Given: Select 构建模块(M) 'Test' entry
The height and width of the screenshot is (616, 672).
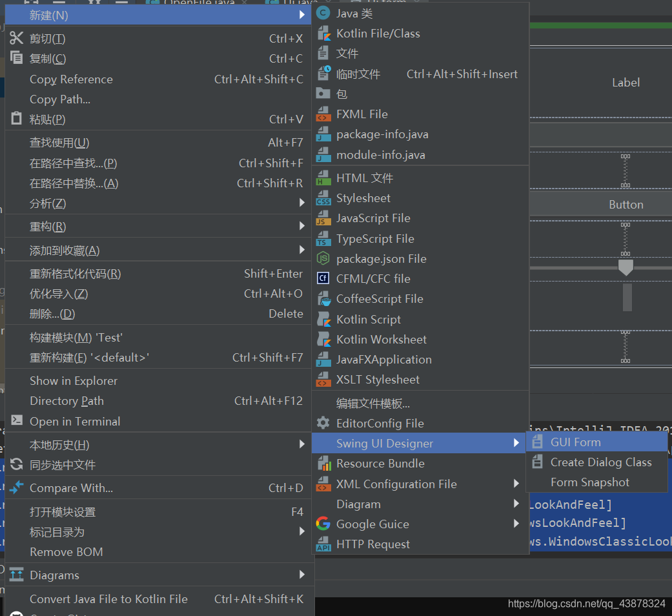Looking at the screenshot, I should click(x=158, y=337).
